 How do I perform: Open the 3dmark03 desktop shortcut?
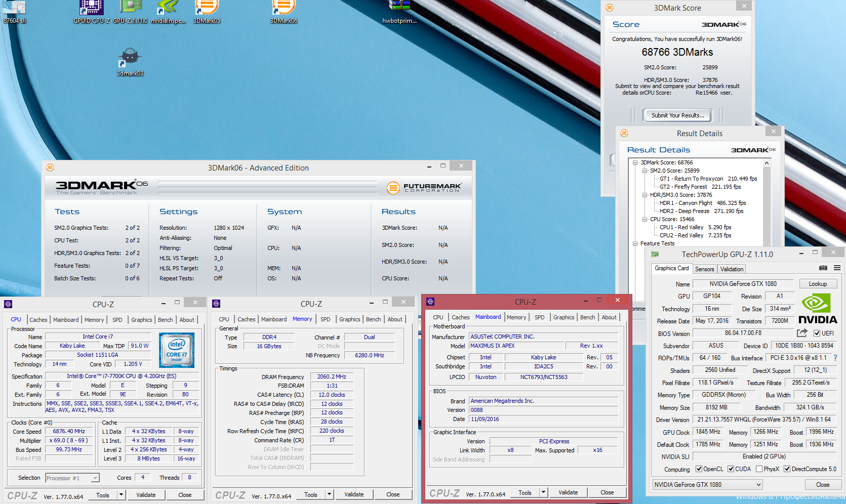[x=130, y=62]
